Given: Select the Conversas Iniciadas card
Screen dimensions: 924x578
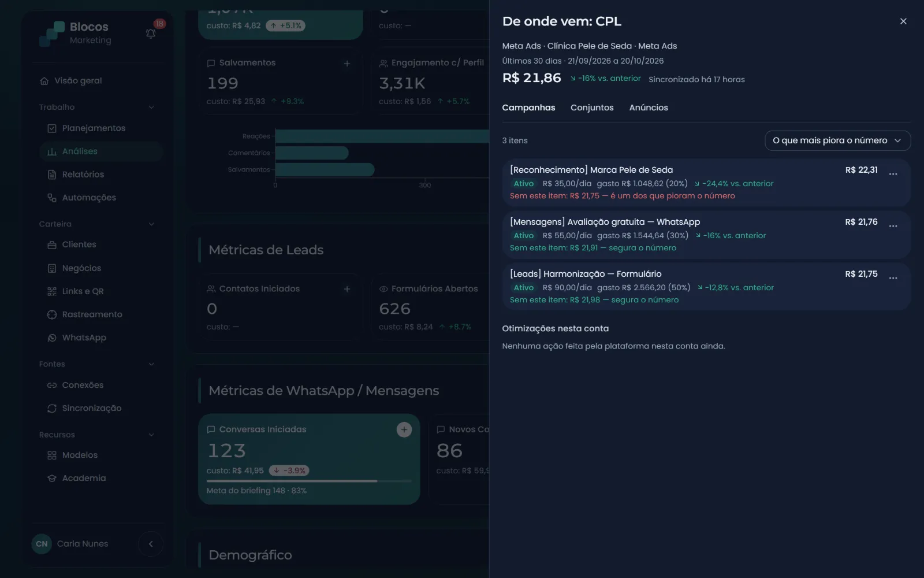Looking at the screenshot, I should (x=309, y=459).
